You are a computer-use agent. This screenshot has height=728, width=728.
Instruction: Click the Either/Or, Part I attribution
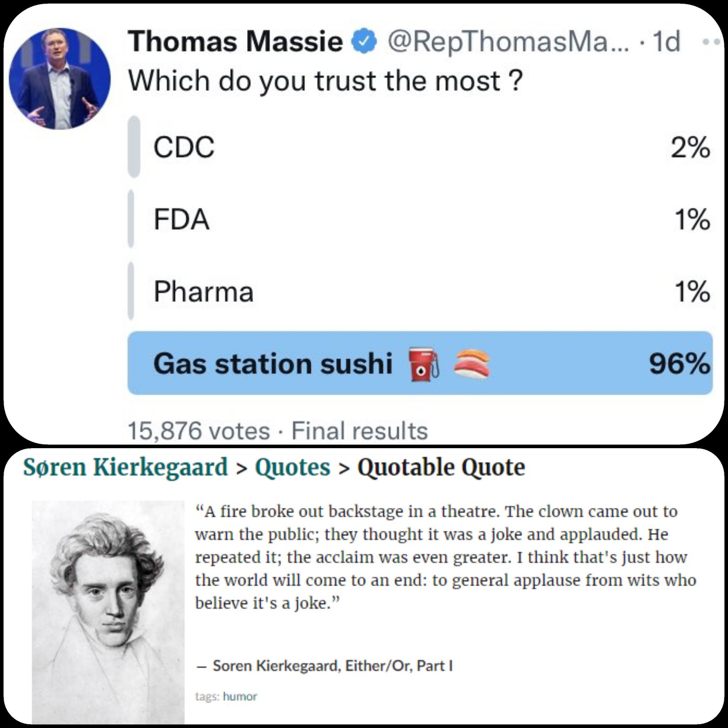[399, 666]
